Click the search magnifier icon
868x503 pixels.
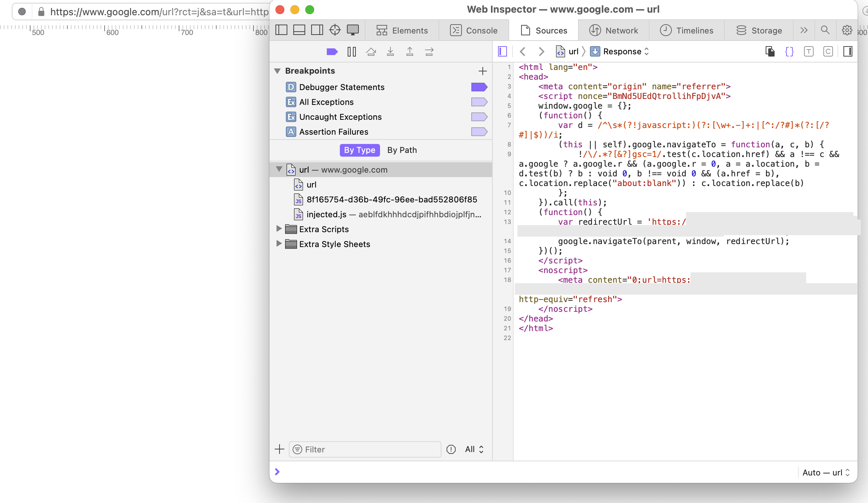pyautogui.click(x=825, y=30)
